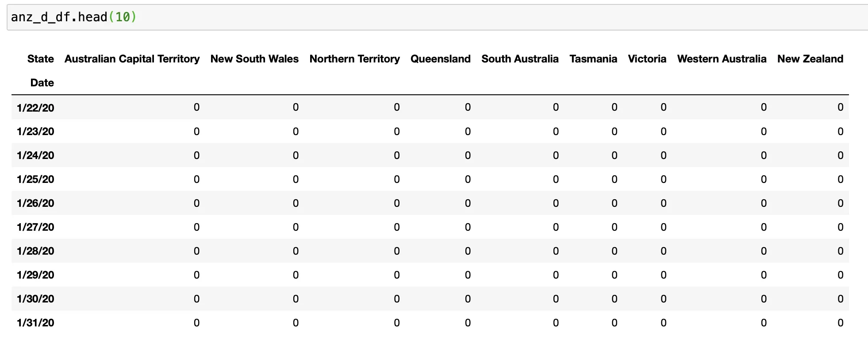
Task: Click the New Zealand value for 1/22/20
Action: click(x=840, y=107)
